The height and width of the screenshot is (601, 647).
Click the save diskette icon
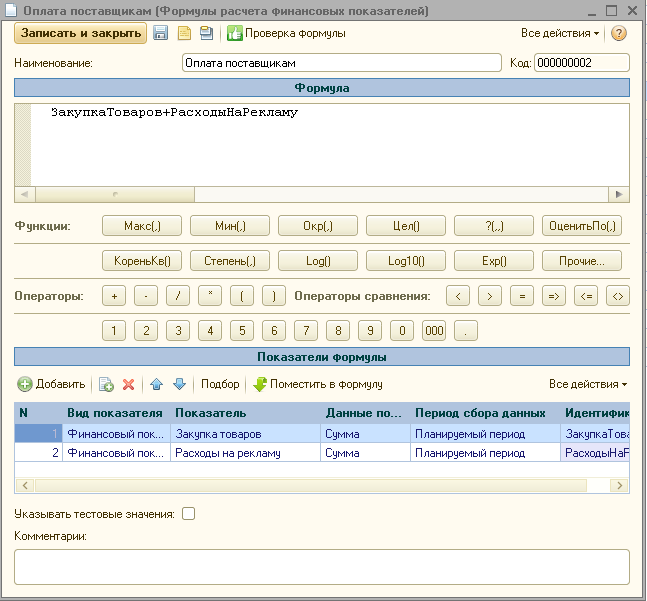point(161,33)
